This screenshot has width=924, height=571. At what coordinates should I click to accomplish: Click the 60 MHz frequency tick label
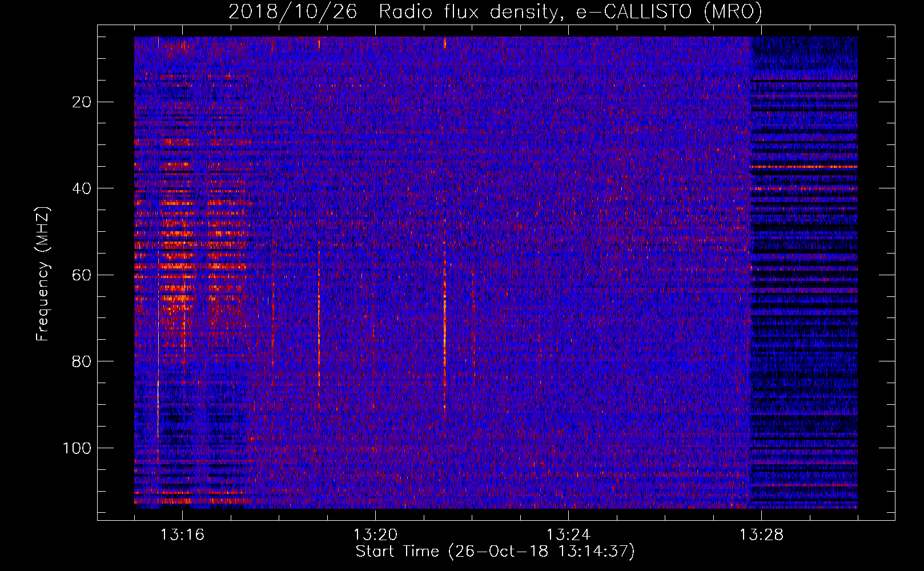click(82, 275)
